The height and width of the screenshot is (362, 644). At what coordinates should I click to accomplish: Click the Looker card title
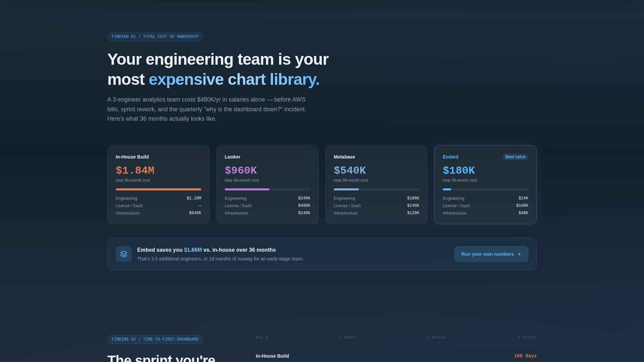point(232,157)
